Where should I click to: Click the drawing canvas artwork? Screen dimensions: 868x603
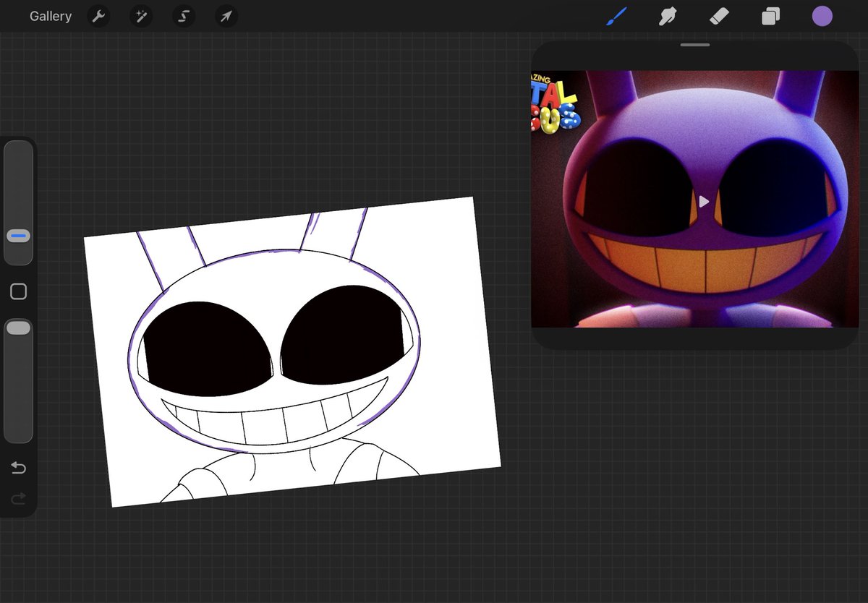pos(292,351)
